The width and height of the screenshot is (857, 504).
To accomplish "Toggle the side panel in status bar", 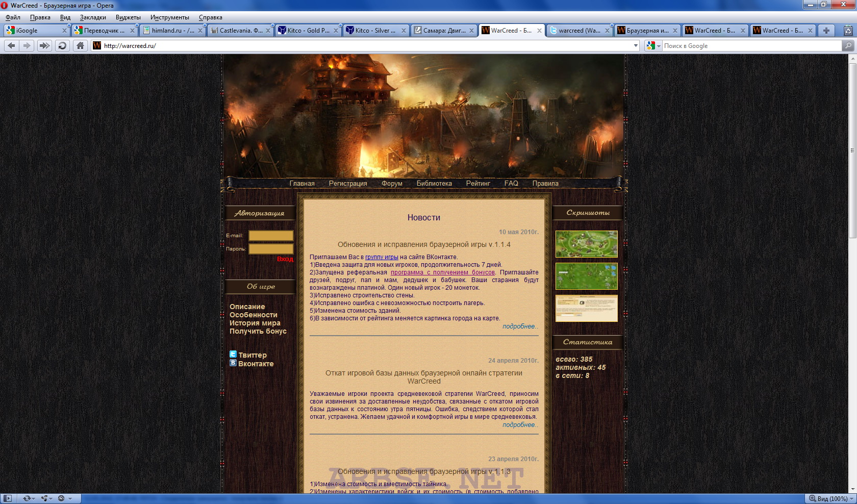I will [x=8, y=498].
